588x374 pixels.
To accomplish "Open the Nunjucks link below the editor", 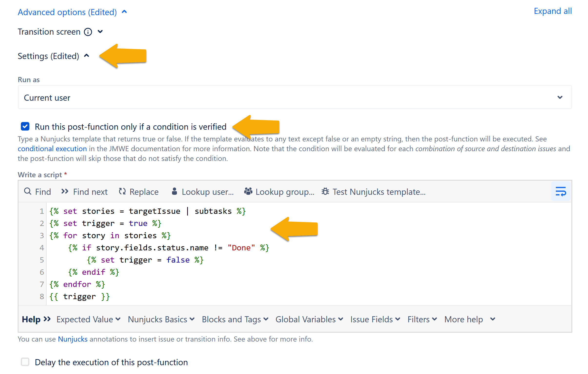I will 73,339.
